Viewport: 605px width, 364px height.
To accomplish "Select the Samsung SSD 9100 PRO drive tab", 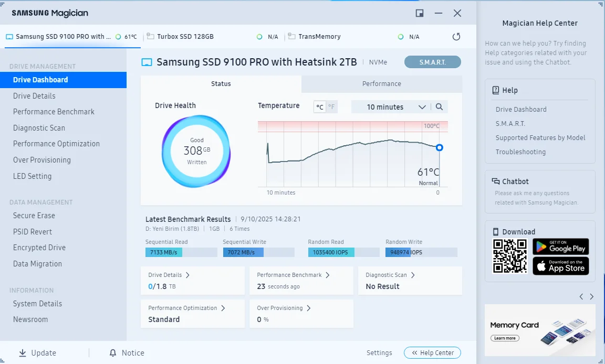I will coord(72,37).
